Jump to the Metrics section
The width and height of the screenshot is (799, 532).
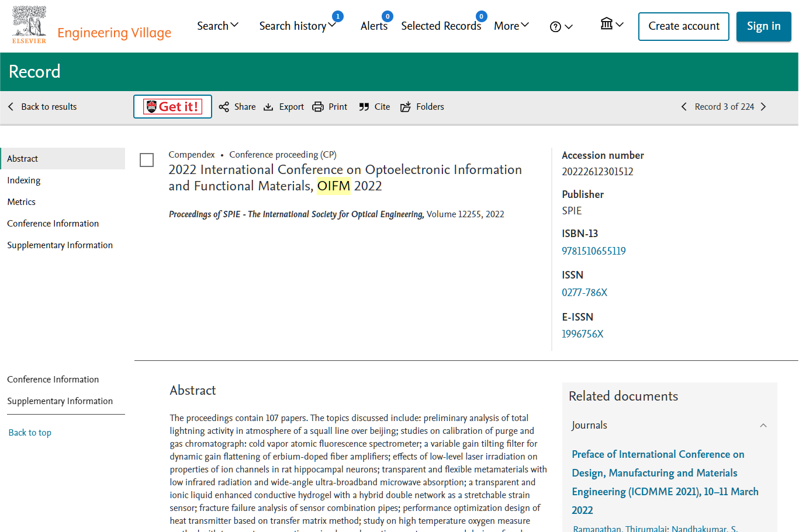(22, 202)
